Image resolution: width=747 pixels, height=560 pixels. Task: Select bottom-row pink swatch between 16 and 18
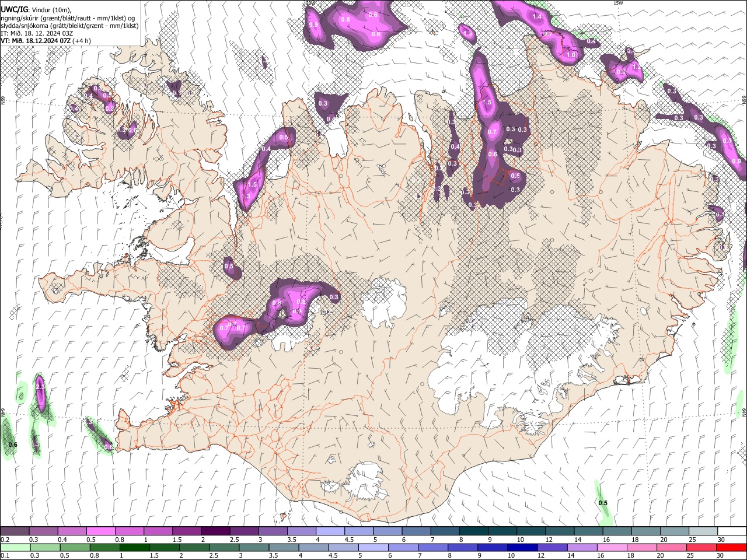(611, 547)
